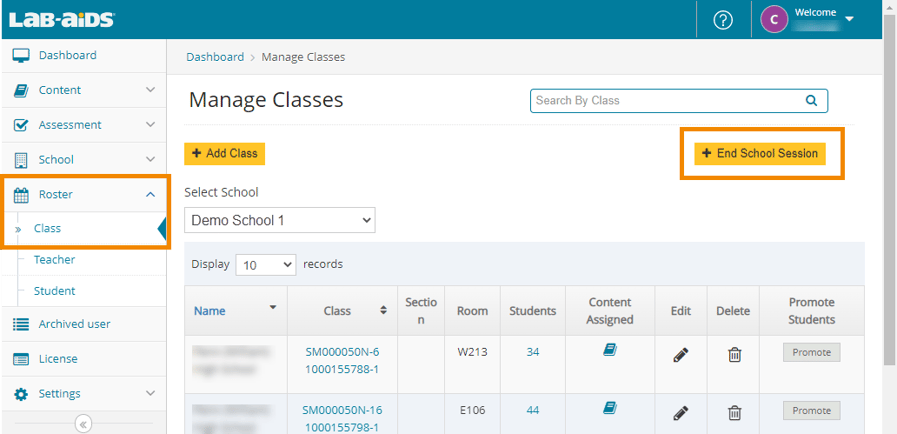897x434 pixels.
Task: Open the Dashboard breadcrumb link
Action: (214, 57)
